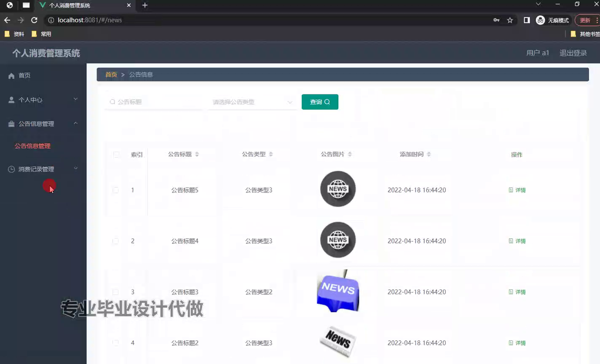Expand the 消费记录管理 sidebar menu chevron
600x364 pixels.
[76, 169]
